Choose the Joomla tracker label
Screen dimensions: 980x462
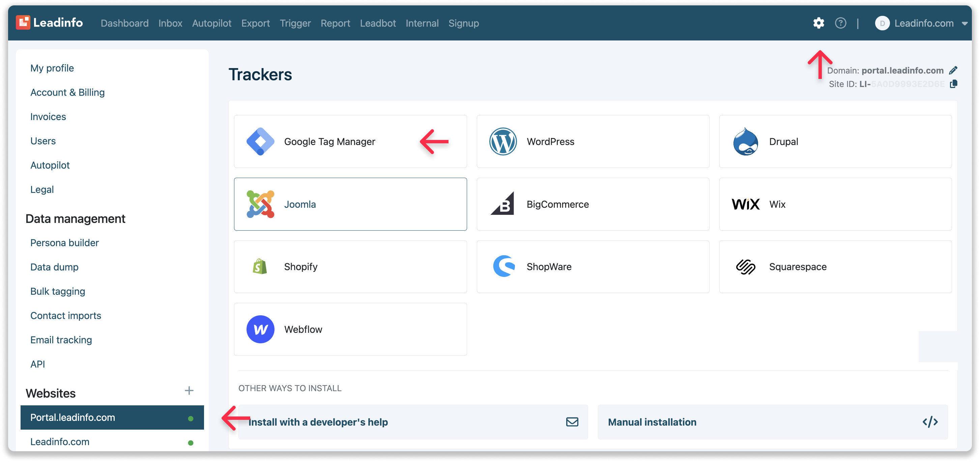tap(300, 204)
